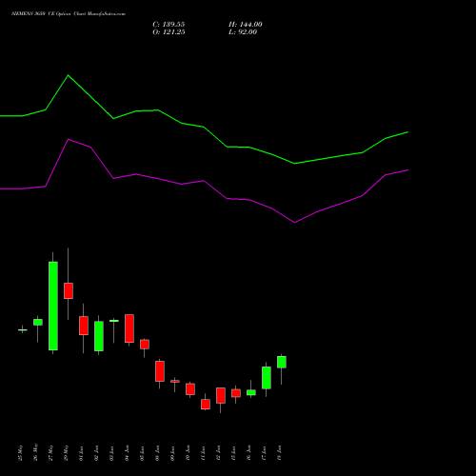This screenshot has height=476, width=476.
Task: Click the 27 May date axis label
Action: click(x=51, y=452)
